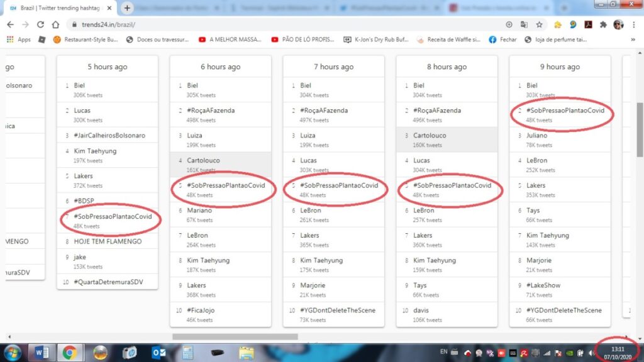Click the network signal tray icon
Screen dimensions: 644x362
point(547,353)
